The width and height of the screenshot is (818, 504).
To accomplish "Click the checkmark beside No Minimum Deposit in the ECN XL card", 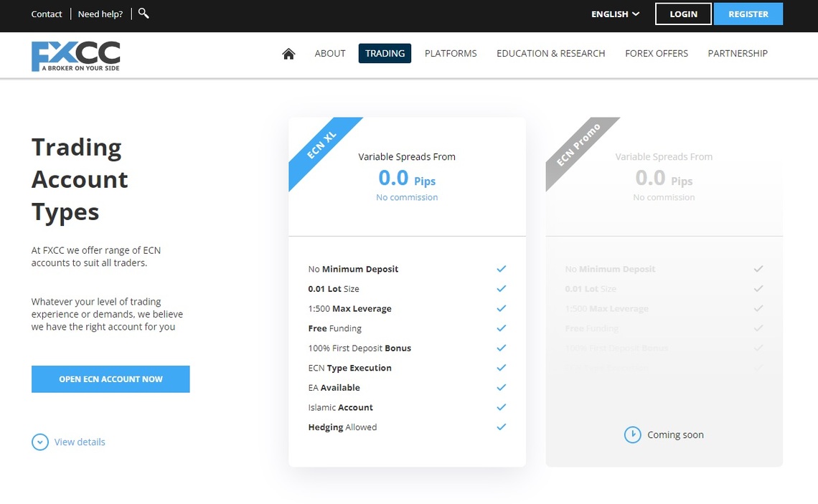I will [x=502, y=269].
